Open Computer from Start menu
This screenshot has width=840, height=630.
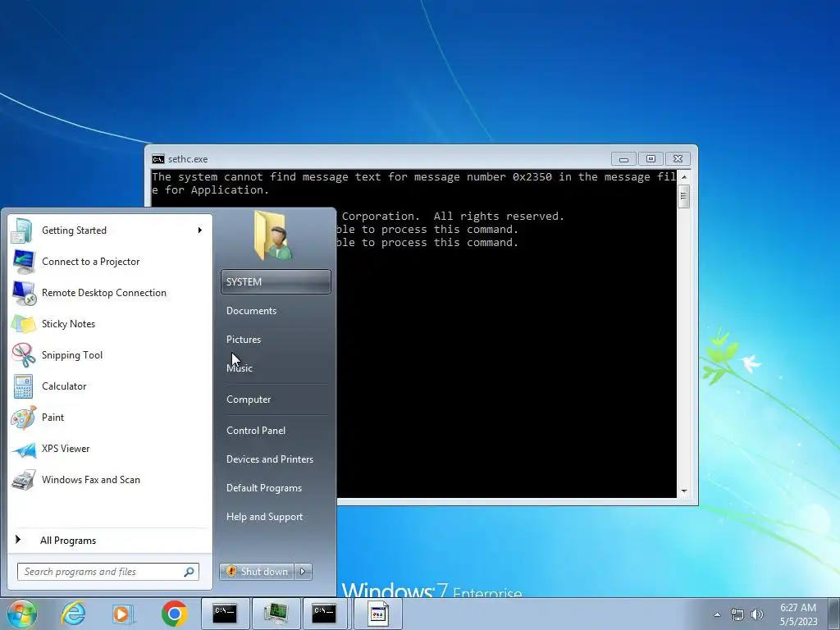tap(276, 399)
